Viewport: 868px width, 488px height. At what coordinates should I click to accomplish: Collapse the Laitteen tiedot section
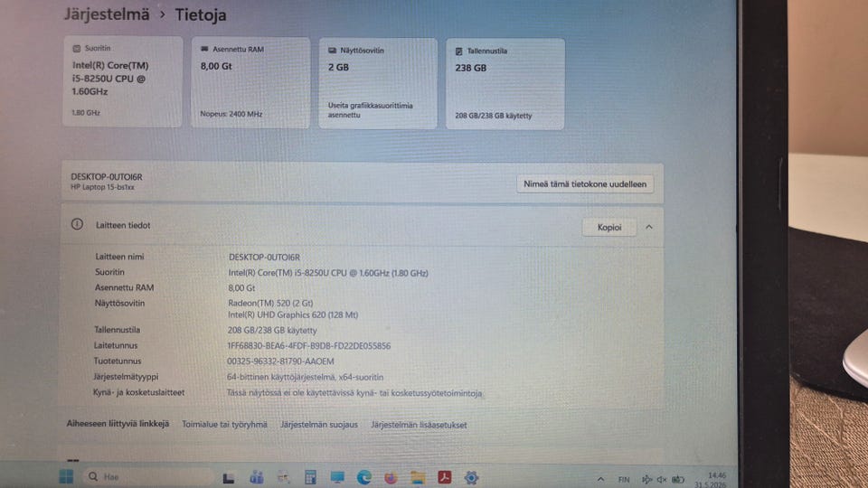tap(649, 227)
